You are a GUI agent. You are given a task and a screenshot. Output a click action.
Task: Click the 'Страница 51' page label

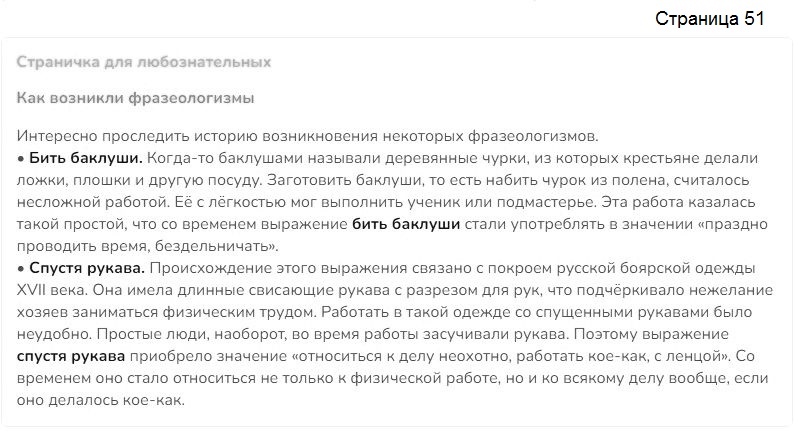tap(709, 19)
